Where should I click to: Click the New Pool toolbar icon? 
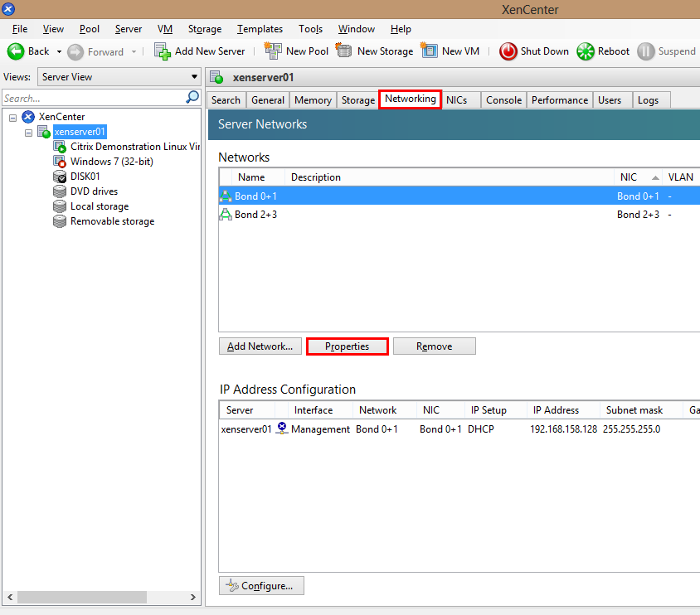point(273,51)
